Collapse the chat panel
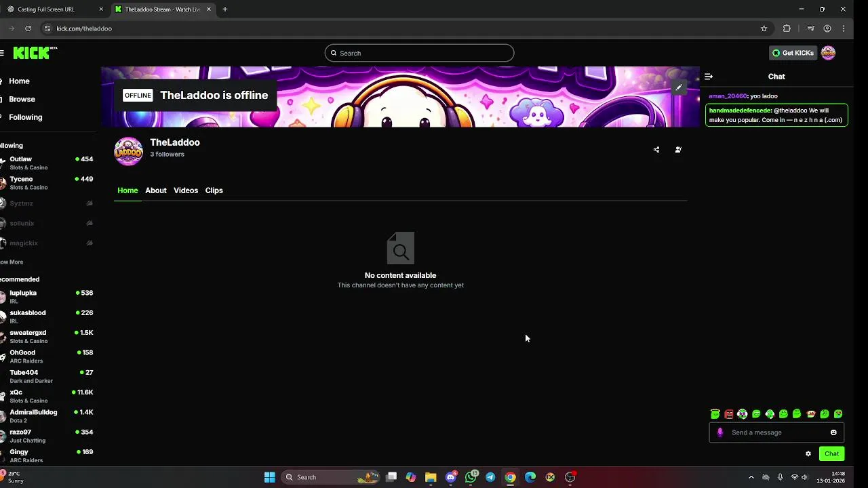Viewport: 868px width, 488px height. [709, 77]
